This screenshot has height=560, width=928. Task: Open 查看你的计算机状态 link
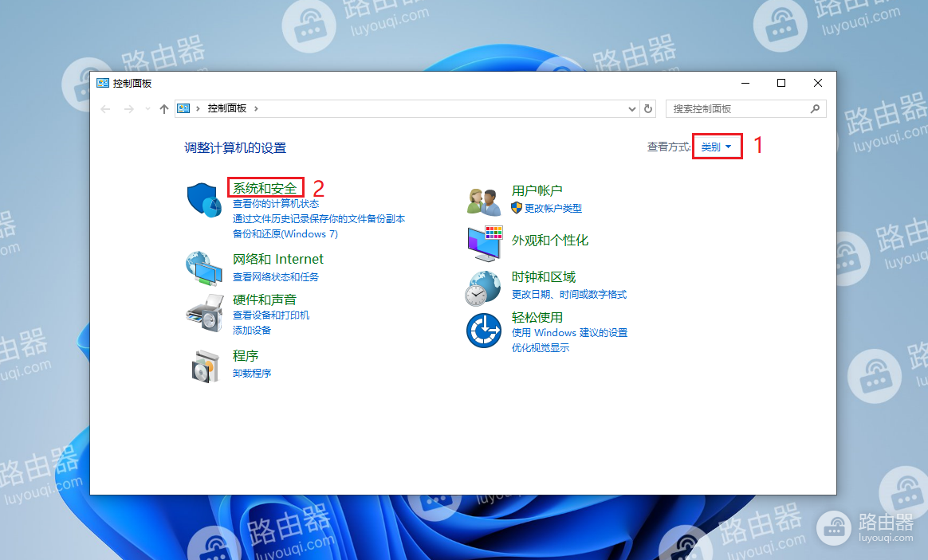276,203
